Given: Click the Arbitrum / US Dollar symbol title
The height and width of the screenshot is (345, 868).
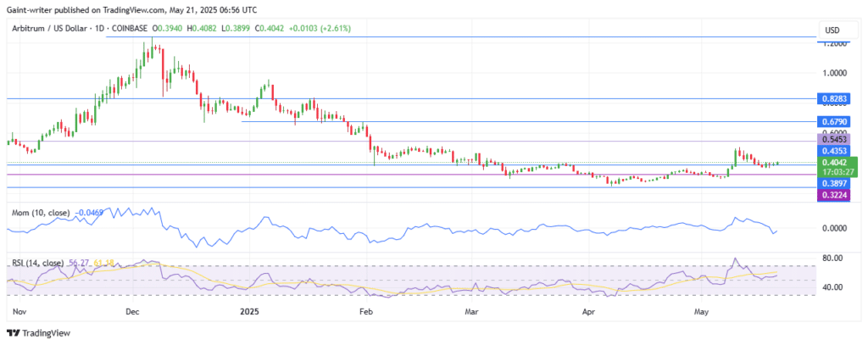Looking at the screenshot, I should [49, 28].
